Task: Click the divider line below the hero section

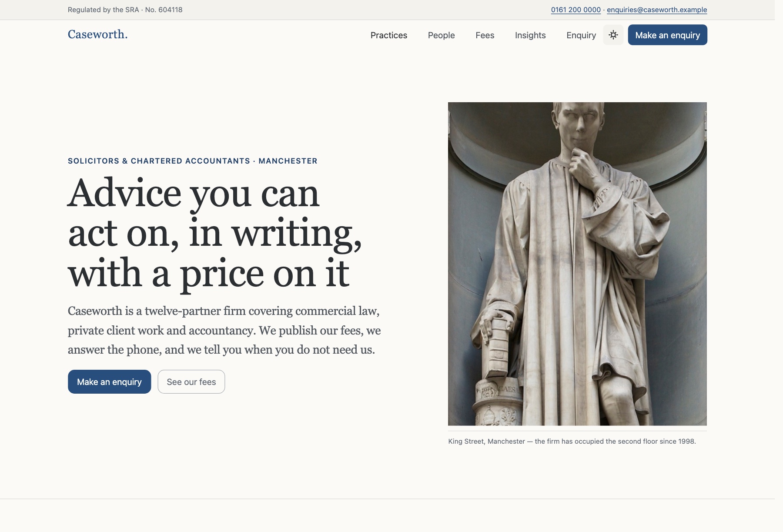Action: [387, 499]
